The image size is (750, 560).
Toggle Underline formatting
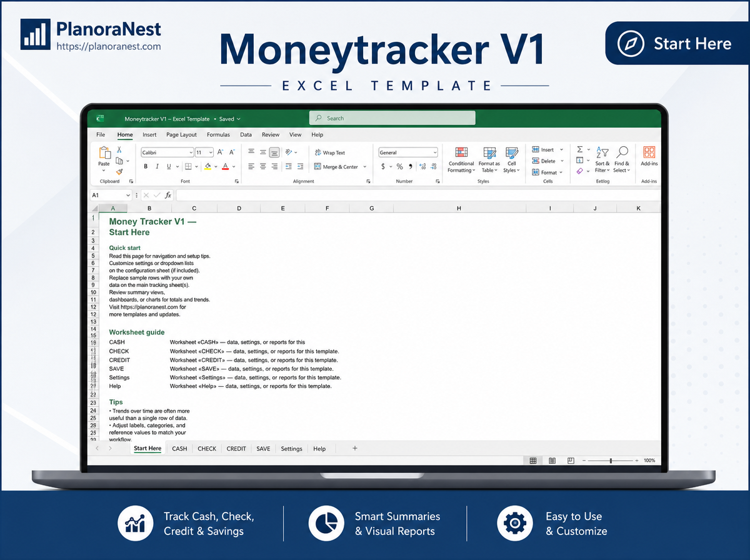pos(169,167)
